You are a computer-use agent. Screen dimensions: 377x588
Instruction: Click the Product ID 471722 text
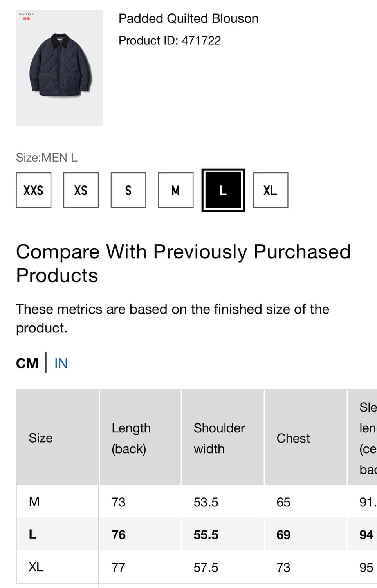pos(170,40)
